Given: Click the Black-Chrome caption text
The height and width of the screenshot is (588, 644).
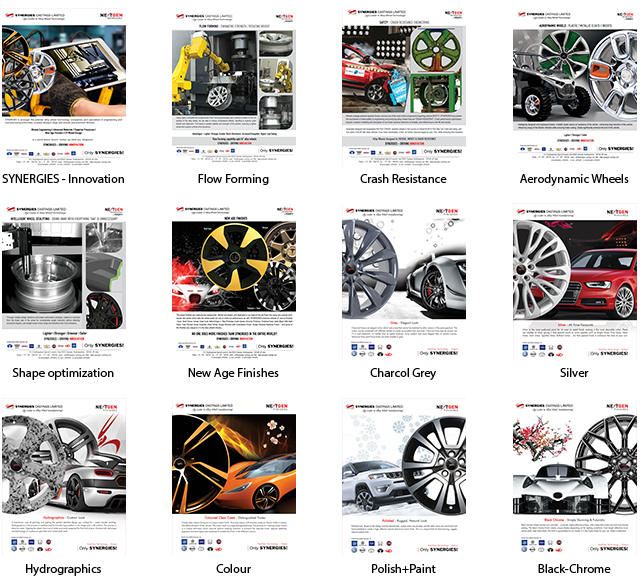Looking at the screenshot, I should (x=574, y=569).
